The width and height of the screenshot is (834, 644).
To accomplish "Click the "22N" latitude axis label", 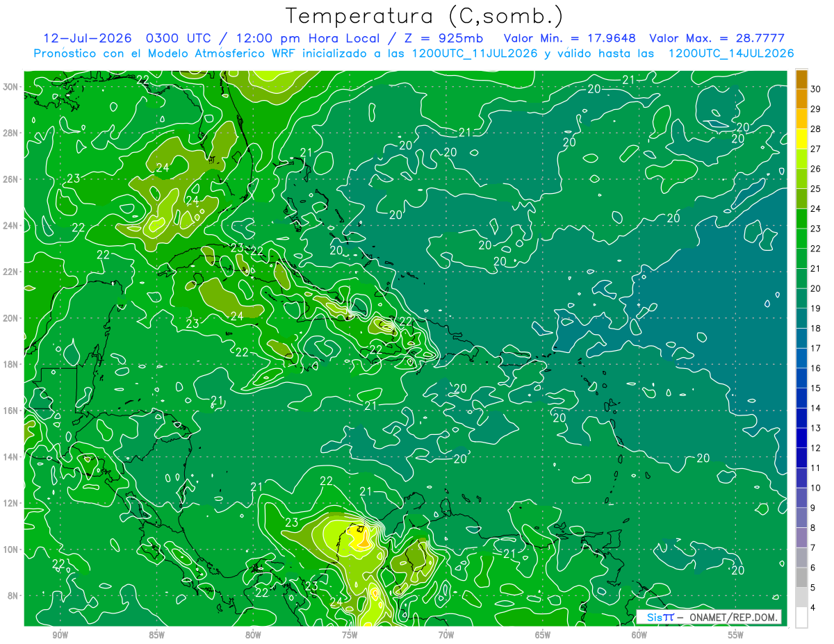I will [x=11, y=272].
